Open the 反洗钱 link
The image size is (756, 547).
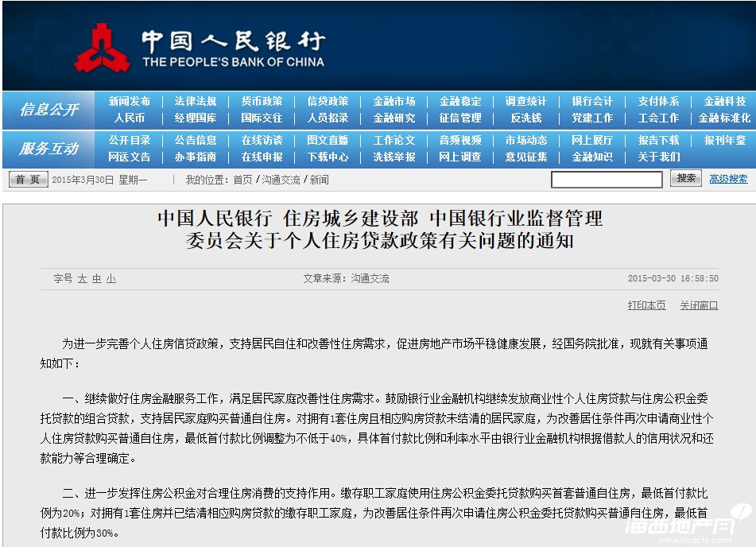(x=526, y=118)
